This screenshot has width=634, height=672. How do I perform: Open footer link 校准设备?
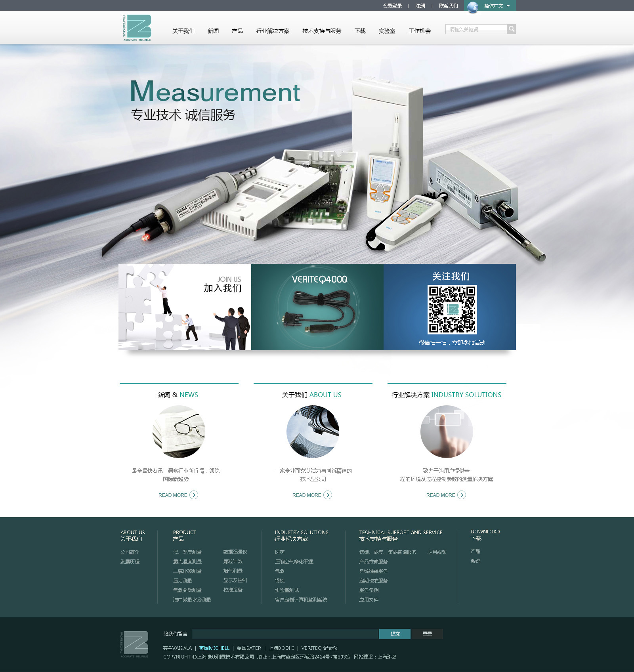tap(233, 590)
